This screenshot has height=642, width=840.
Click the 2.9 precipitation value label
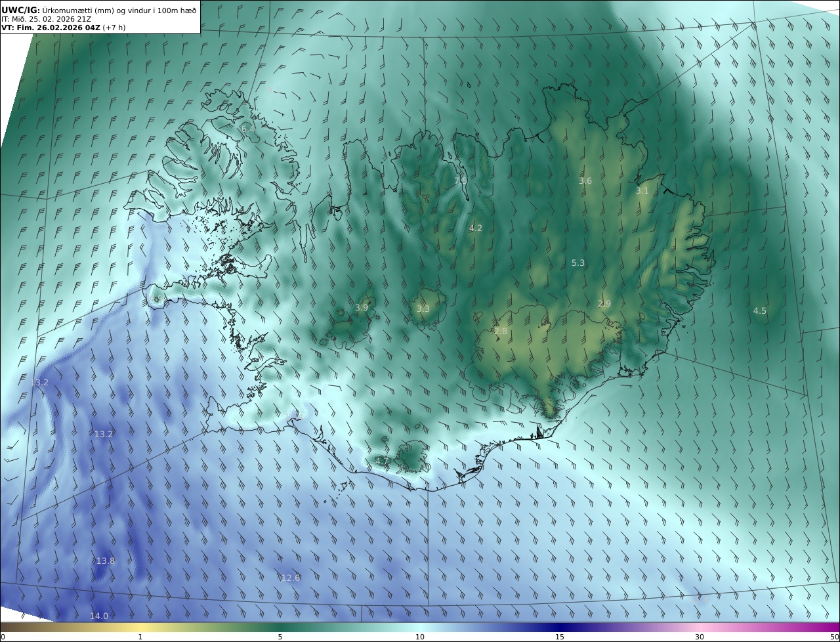point(604,303)
